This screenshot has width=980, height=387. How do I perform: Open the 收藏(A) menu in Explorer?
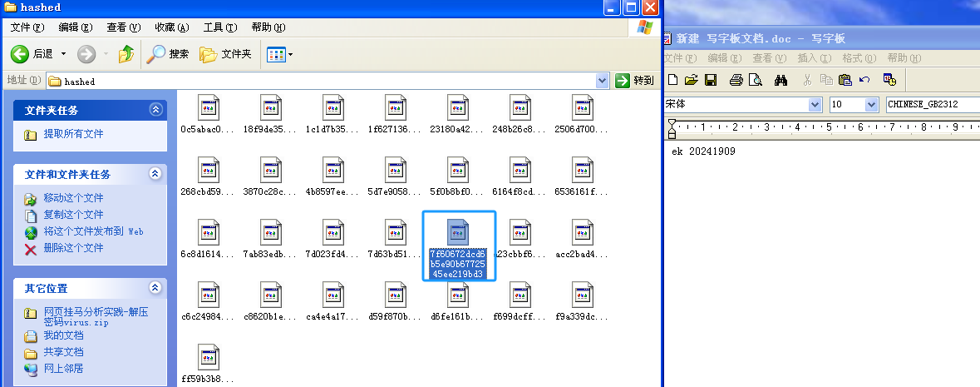172,27
